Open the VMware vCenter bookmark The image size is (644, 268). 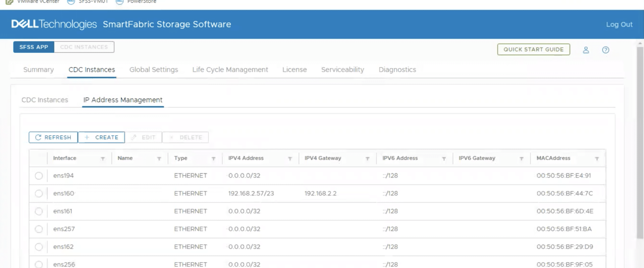click(x=33, y=2)
